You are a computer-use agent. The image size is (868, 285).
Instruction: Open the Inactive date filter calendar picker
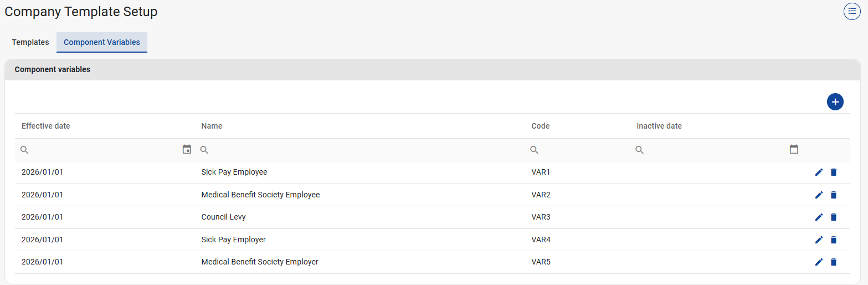[x=794, y=150]
